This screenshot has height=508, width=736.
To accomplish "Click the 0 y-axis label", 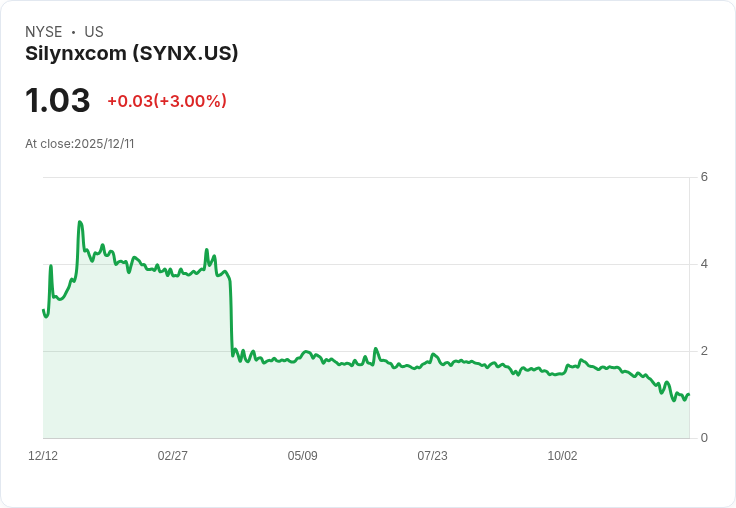I will click(704, 438).
